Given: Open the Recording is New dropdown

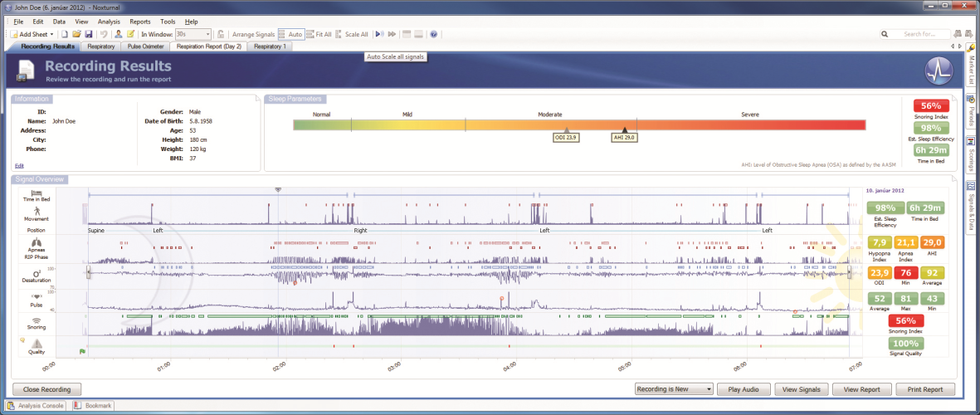Looking at the screenshot, I should (673, 388).
